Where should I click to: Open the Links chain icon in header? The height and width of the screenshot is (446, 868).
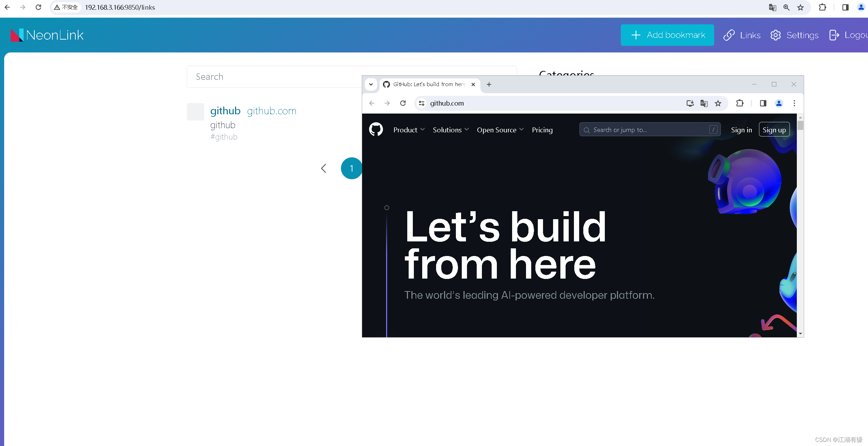[x=729, y=35]
